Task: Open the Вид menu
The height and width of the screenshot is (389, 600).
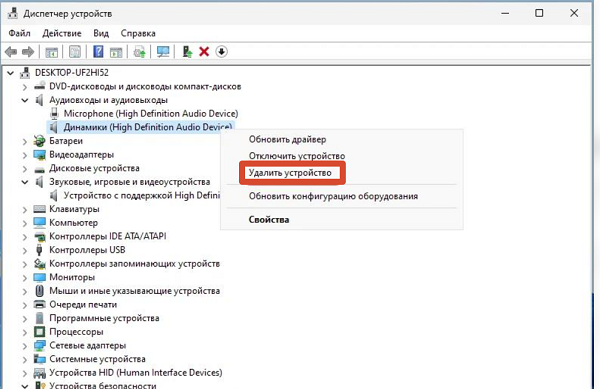Action: [101, 33]
